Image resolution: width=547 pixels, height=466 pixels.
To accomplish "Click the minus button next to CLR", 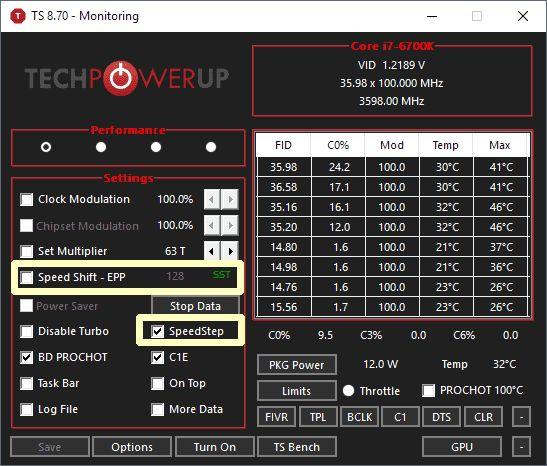I will pyautogui.click(x=522, y=417).
